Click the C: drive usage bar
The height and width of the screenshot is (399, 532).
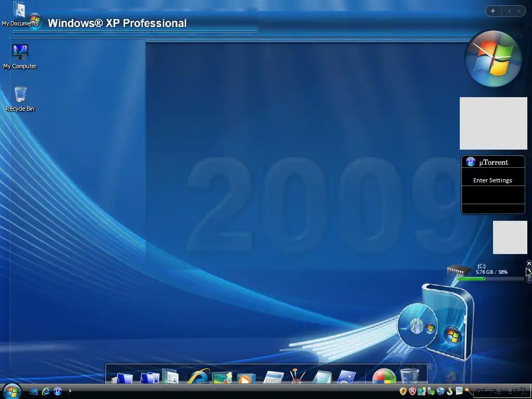pyautogui.click(x=491, y=278)
